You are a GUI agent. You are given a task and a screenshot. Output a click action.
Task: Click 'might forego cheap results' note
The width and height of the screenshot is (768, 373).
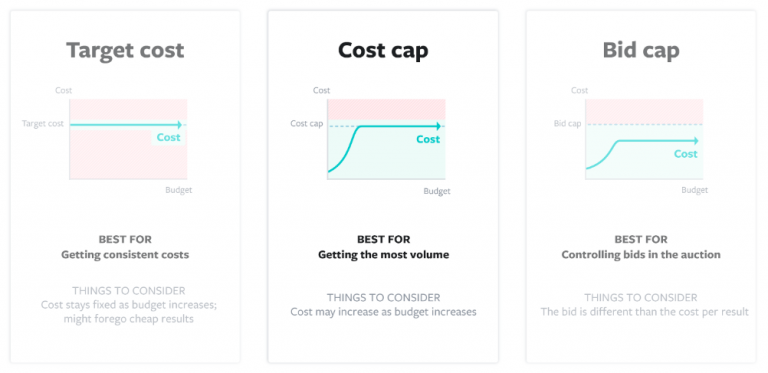coord(128,319)
